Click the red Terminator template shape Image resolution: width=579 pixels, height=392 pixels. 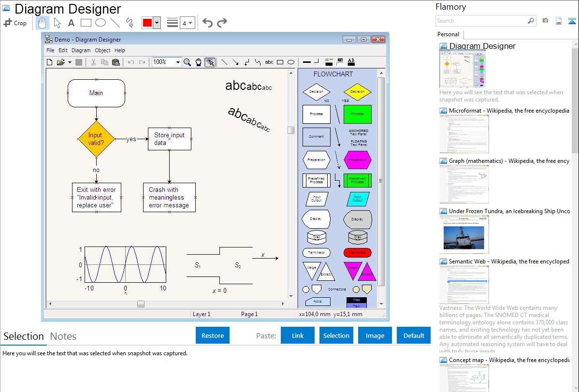tap(358, 253)
